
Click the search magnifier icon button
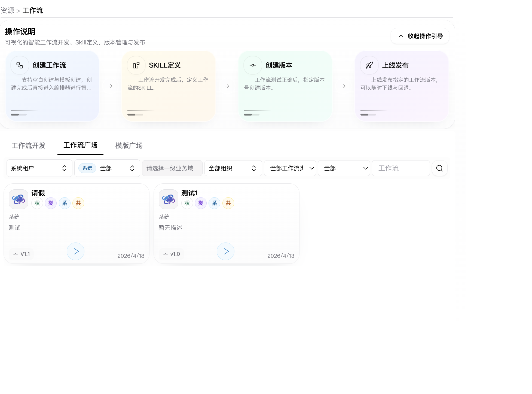pos(439,168)
